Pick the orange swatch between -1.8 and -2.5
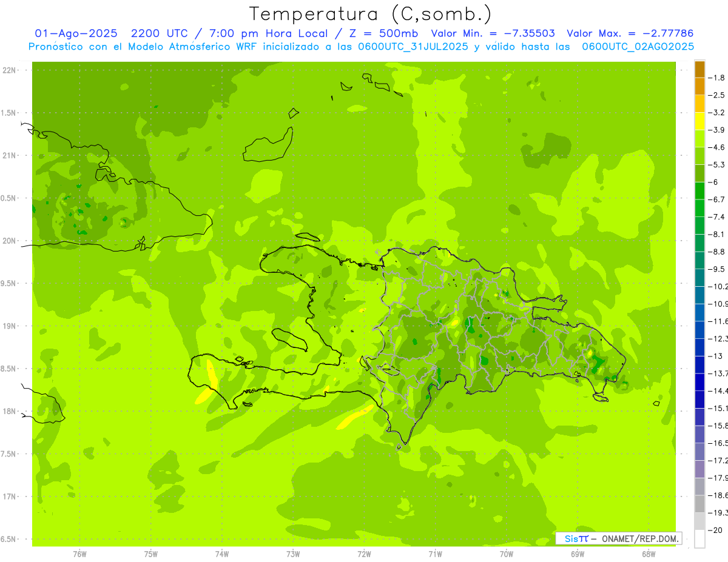Viewport: 728px width, 562px height. (x=699, y=87)
